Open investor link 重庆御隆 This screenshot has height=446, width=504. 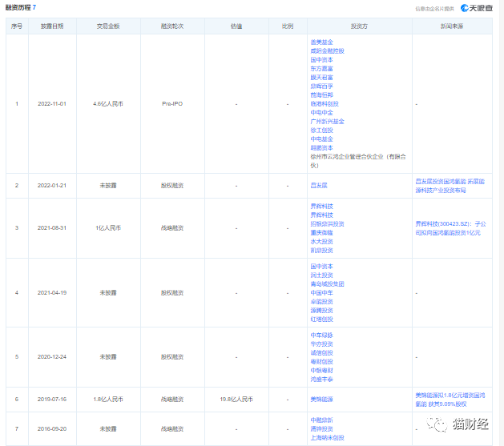pos(321,232)
